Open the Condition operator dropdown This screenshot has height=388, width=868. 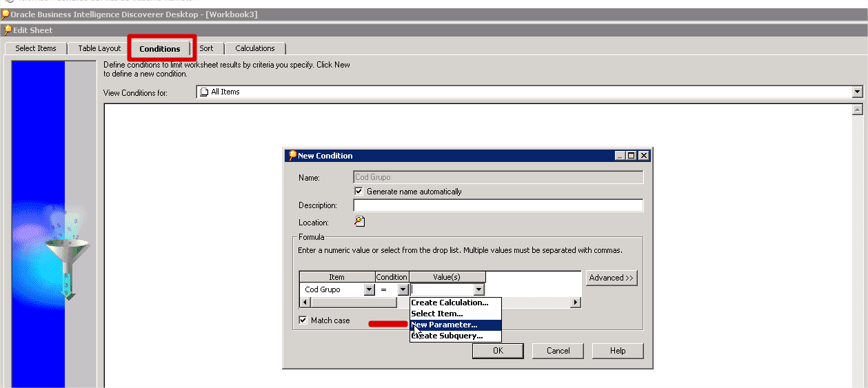(403, 290)
